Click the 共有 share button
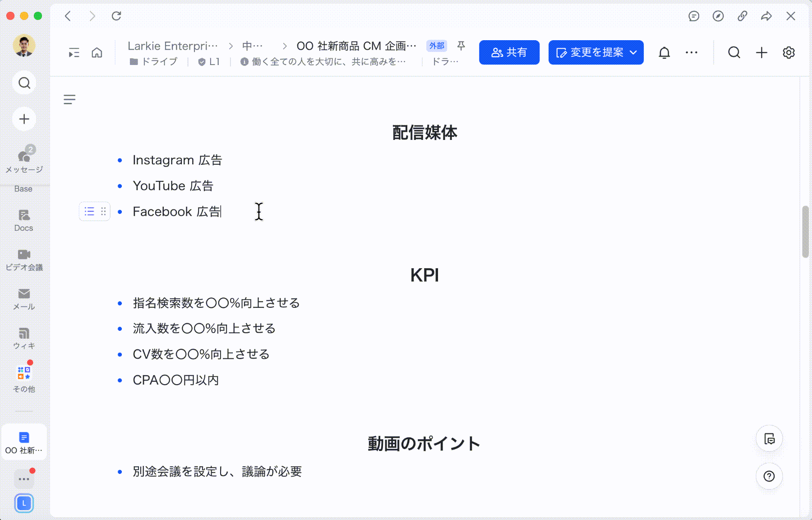Image resolution: width=812 pixels, height=520 pixels. coord(509,53)
